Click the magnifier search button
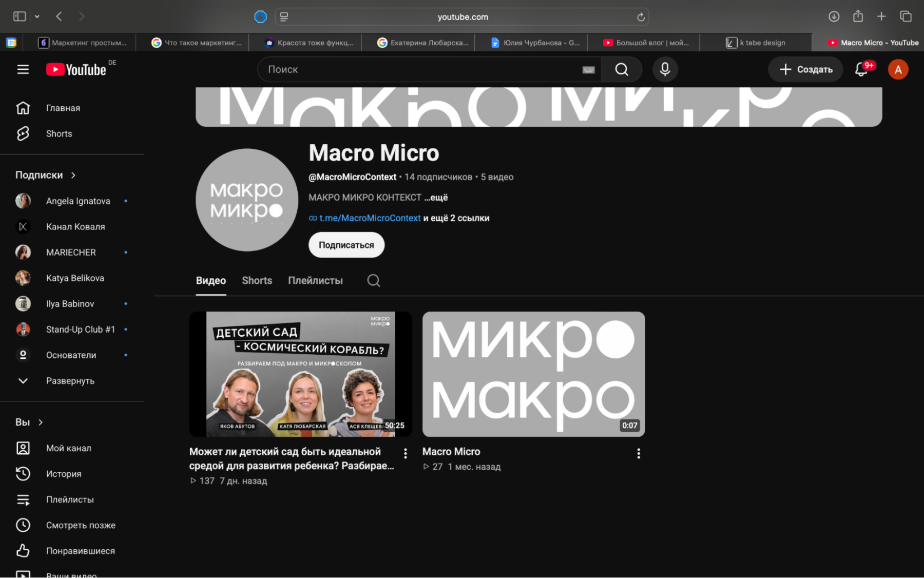 click(622, 69)
